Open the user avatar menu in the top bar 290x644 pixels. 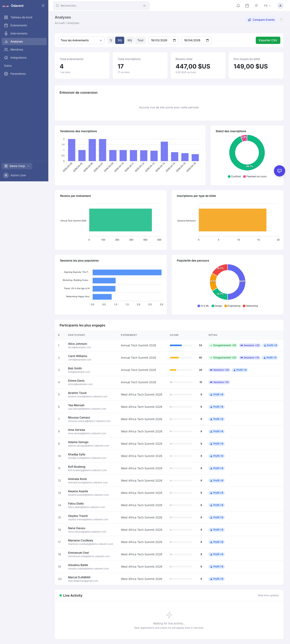(x=280, y=5)
